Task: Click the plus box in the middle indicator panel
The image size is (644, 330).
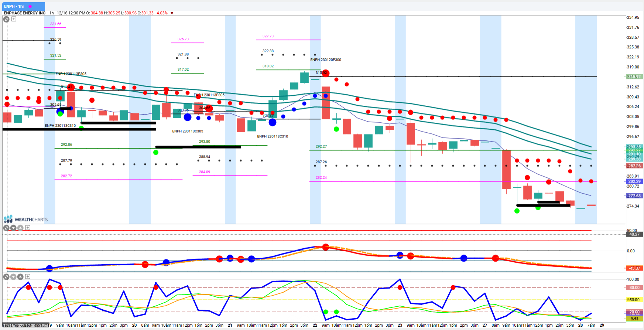Action: 28,228
